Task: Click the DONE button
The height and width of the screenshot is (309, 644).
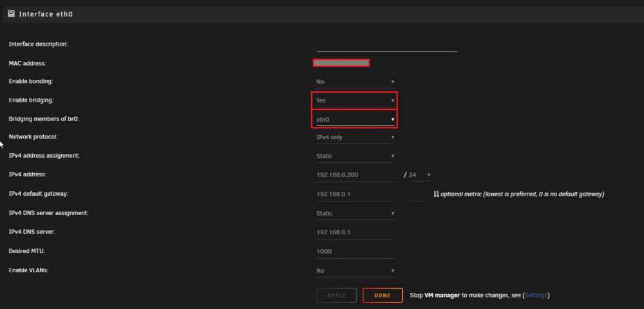Action: [x=383, y=295]
